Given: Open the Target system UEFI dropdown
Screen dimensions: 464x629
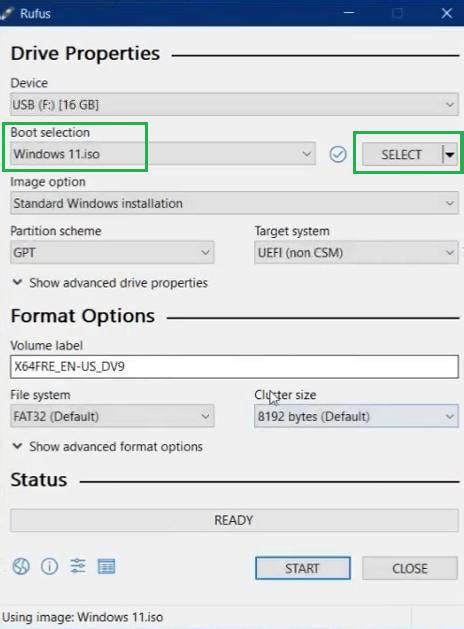Looking at the screenshot, I should [356, 252].
